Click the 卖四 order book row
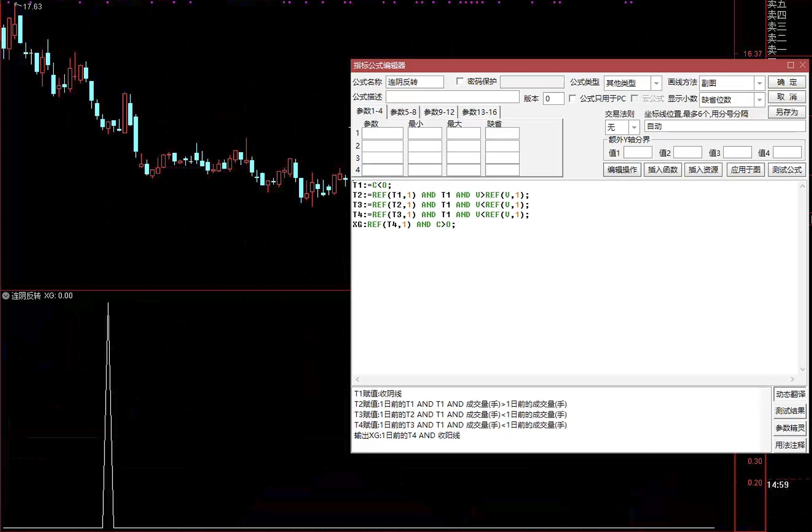Viewport: 812px width, 532px height. click(777, 15)
